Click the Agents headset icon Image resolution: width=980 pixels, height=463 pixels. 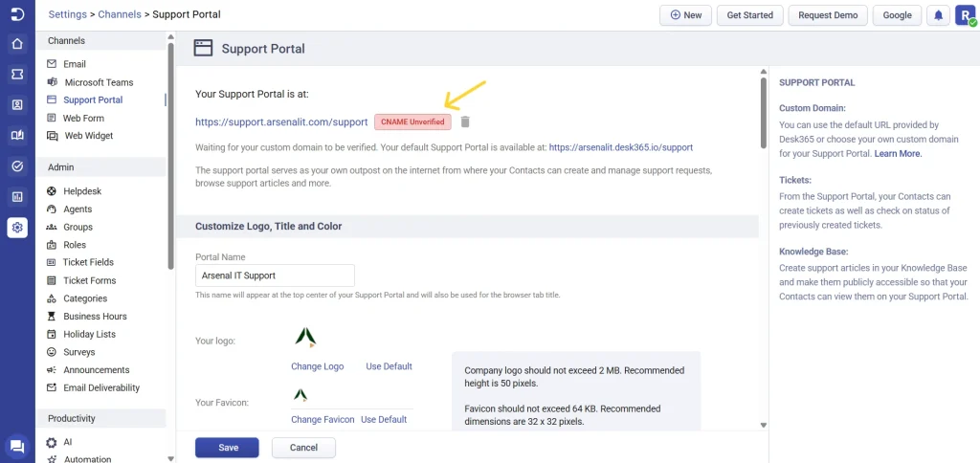coord(52,209)
